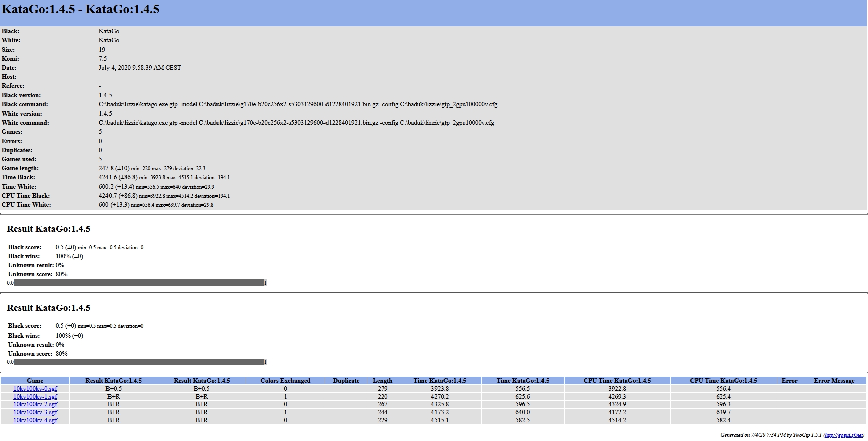Click the 'CPU Time Black:' label

click(x=26, y=196)
